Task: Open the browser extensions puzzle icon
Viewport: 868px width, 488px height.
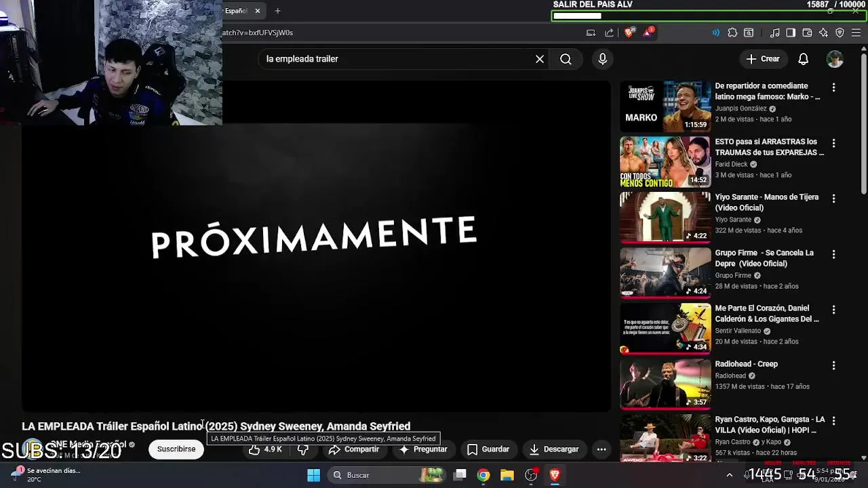Action: click(x=732, y=33)
